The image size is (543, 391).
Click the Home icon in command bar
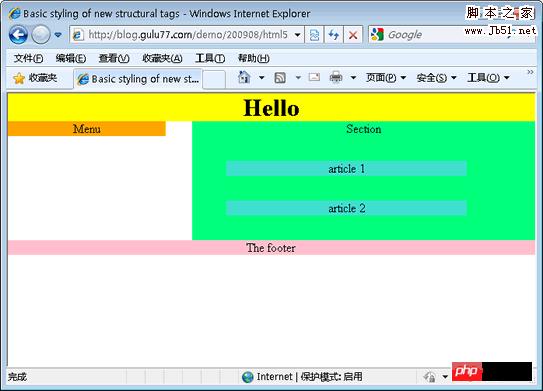tap(244, 77)
